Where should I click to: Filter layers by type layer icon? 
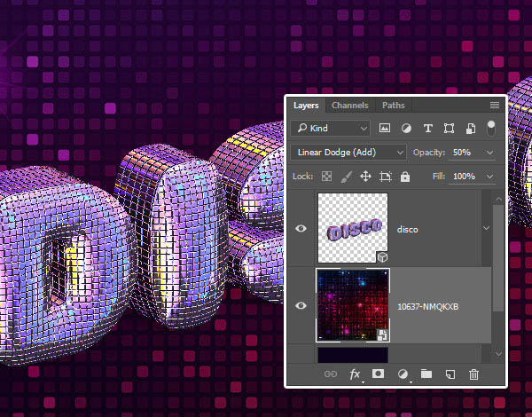428,129
